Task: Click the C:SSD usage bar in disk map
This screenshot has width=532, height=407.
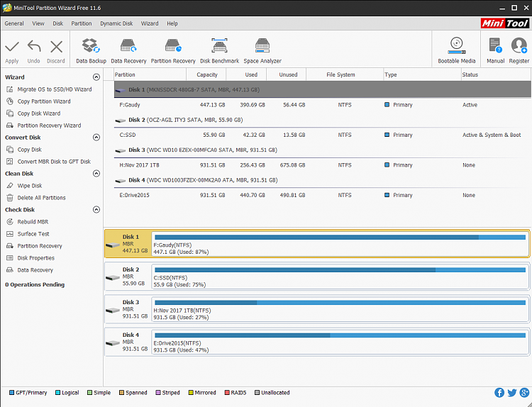Action: [x=340, y=270]
